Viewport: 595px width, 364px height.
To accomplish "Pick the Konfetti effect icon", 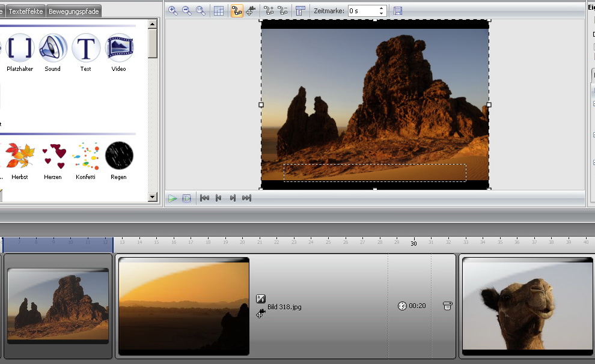I will [x=86, y=156].
